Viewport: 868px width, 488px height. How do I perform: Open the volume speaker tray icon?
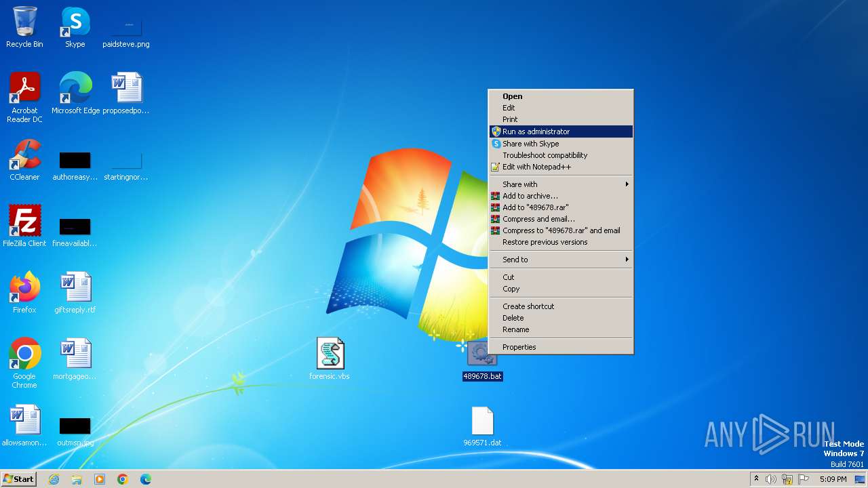coord(771,479)
